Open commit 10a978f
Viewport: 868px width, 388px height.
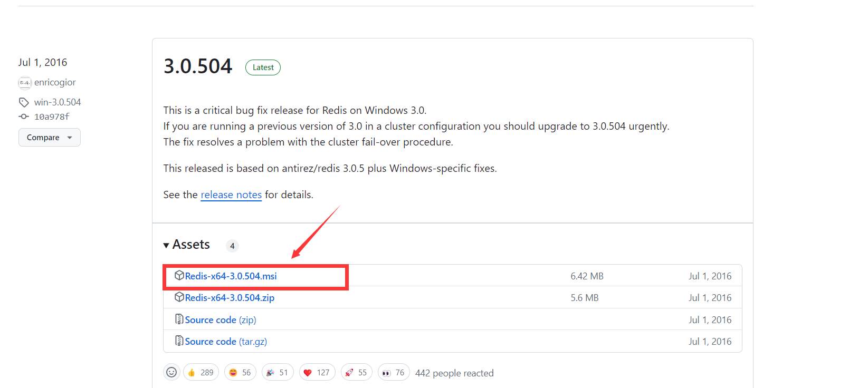point(52,117)
